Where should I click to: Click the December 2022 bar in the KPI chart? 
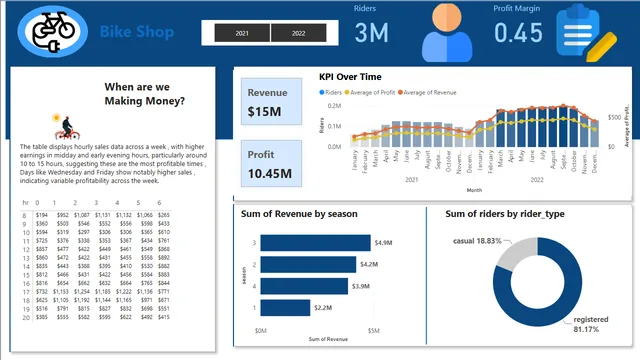[595, 134]
